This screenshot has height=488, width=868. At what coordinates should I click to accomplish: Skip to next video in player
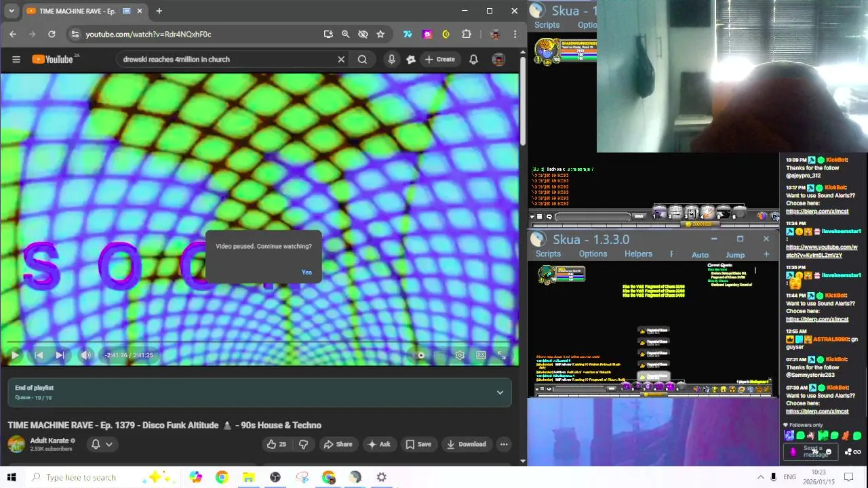[60, 355]
